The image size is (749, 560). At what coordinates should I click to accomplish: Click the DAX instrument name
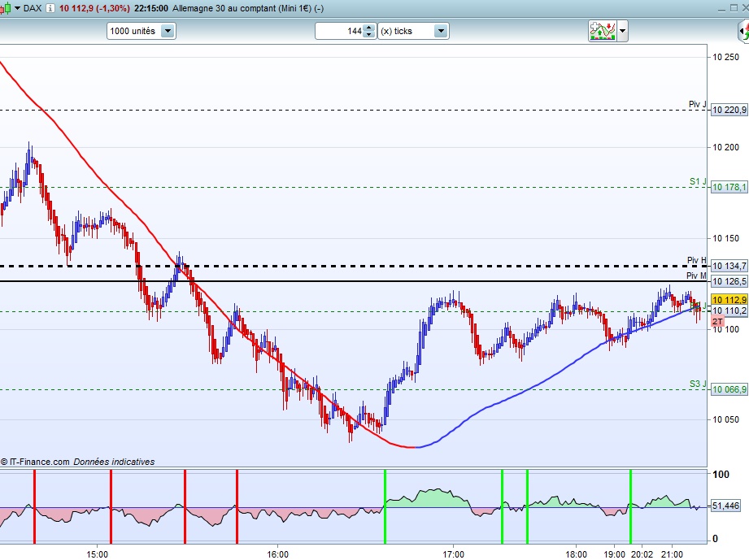[33, 8]
